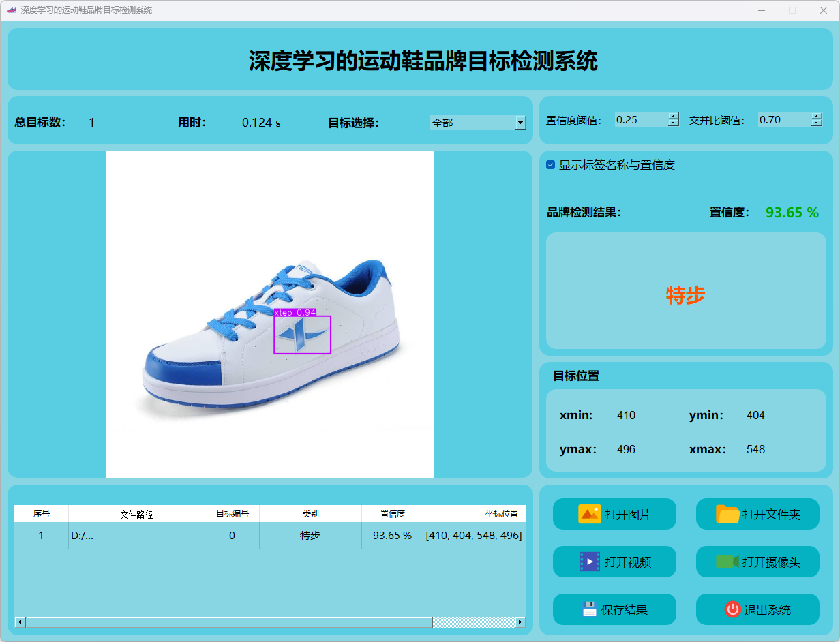Click the film icon on 打开视频
Image resolution: width=840 pixels, height=642 pixels.
pyautogui.click(x=589, y=562)
